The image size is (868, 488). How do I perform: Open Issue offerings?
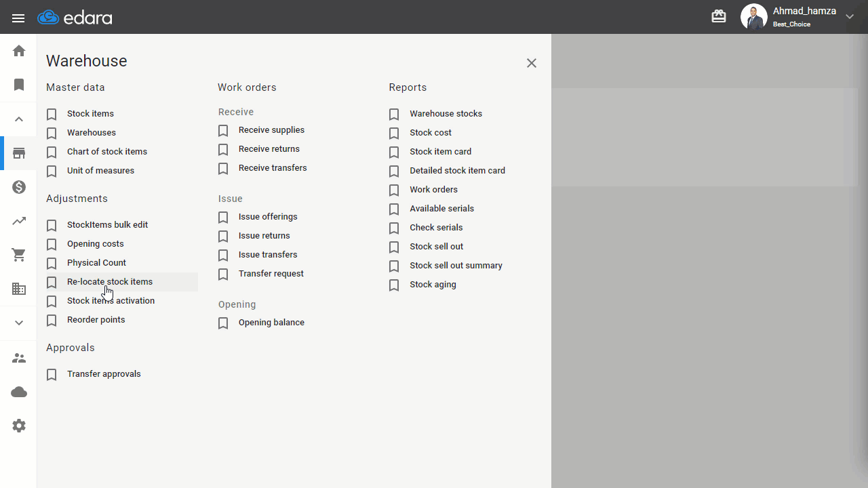(x=268, y=217)
